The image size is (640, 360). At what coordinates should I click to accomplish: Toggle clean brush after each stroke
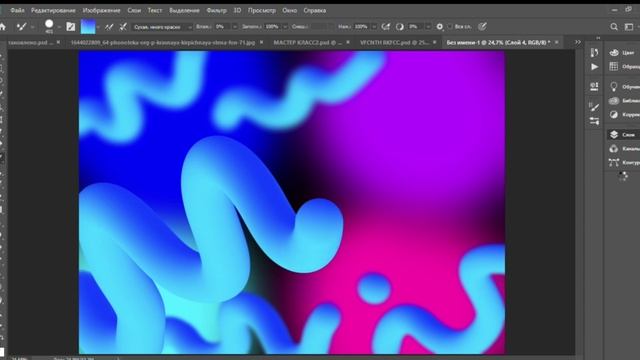click(x=123, y=27)
